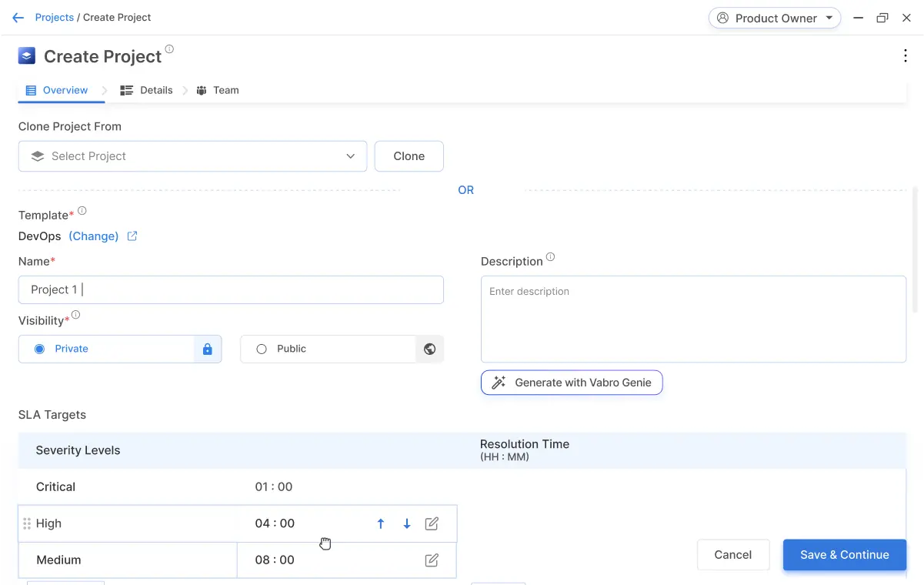Select Private visibility radio button
This screenshot has height=585, width=924.
(40, 349)
